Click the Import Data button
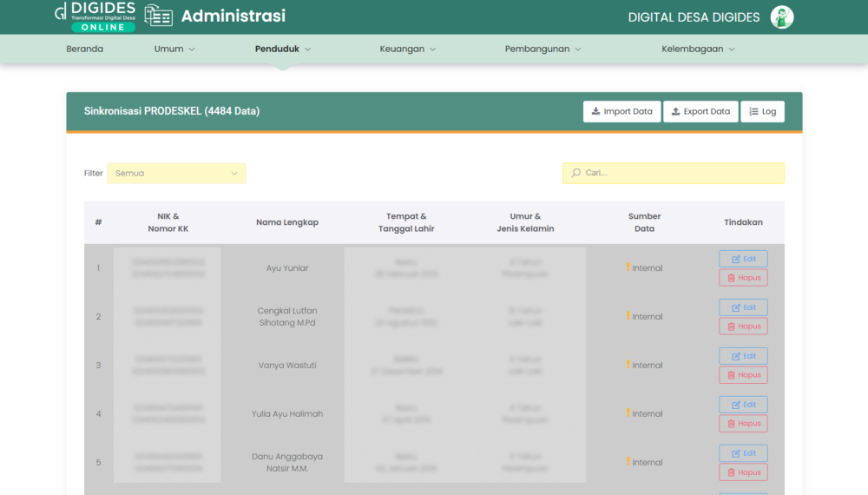Screen dimensions: 868x495 coord(621,111)
